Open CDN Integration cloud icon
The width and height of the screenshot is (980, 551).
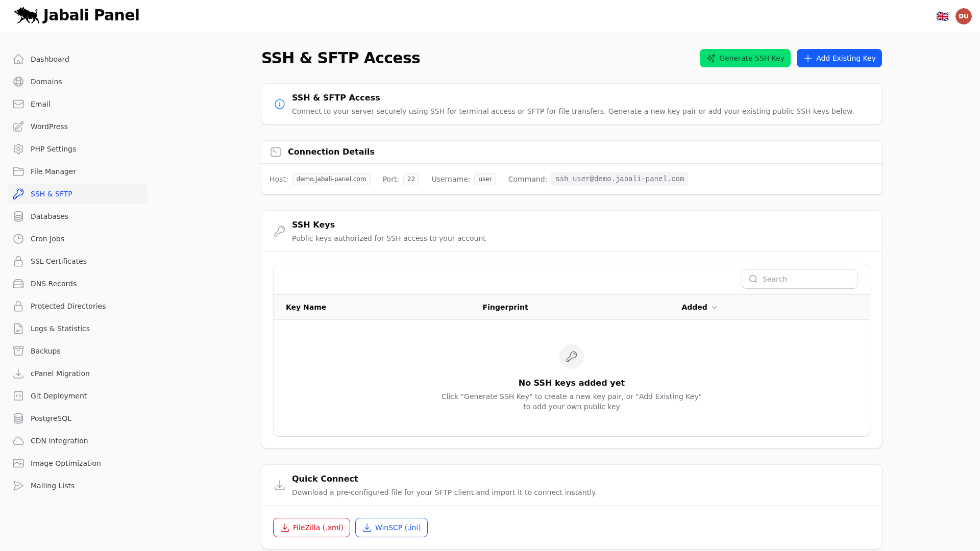(x=18, y=441)
